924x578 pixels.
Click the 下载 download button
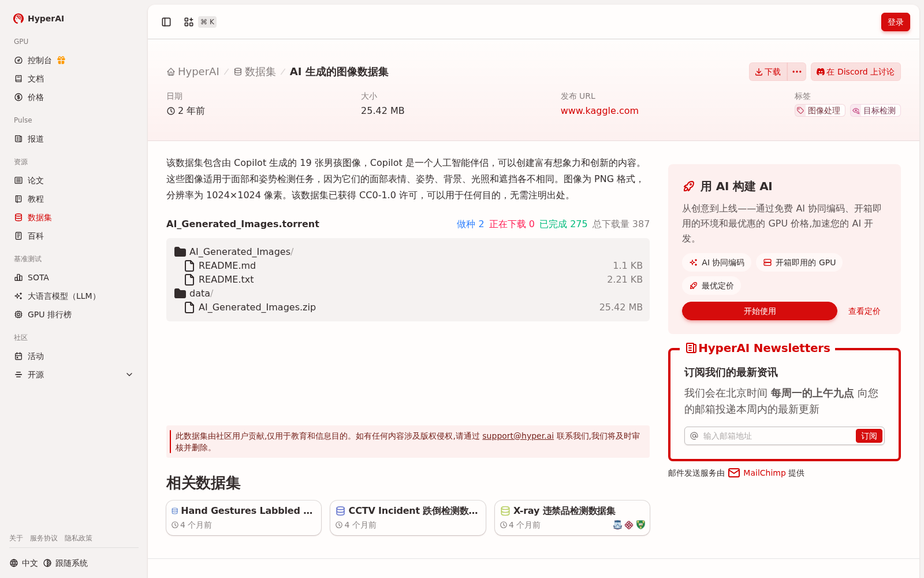point(768,72)
